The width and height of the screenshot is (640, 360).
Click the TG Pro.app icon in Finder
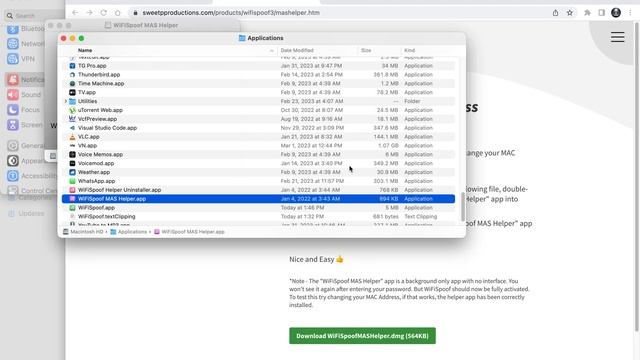point(72,66)
